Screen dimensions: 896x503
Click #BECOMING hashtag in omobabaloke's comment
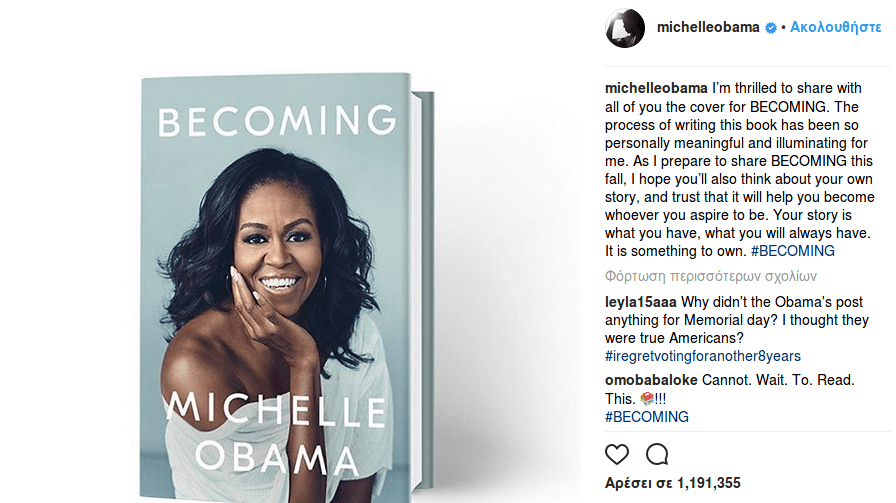647,416
